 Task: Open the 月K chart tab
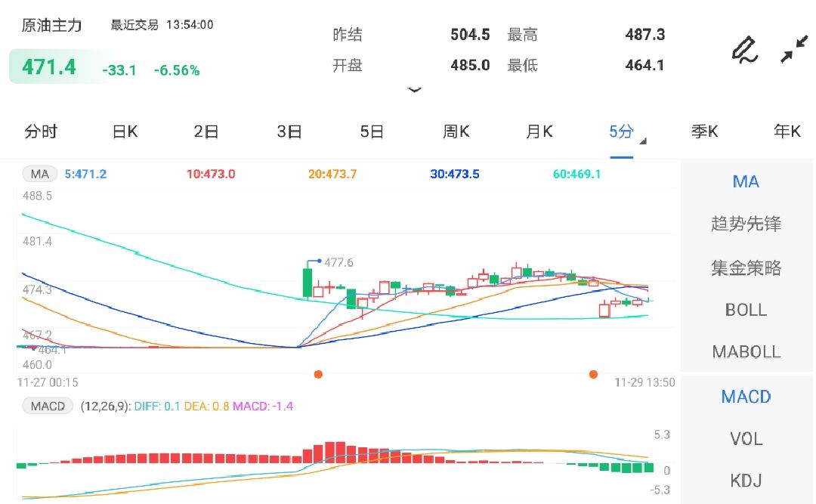tap(539, 132)
